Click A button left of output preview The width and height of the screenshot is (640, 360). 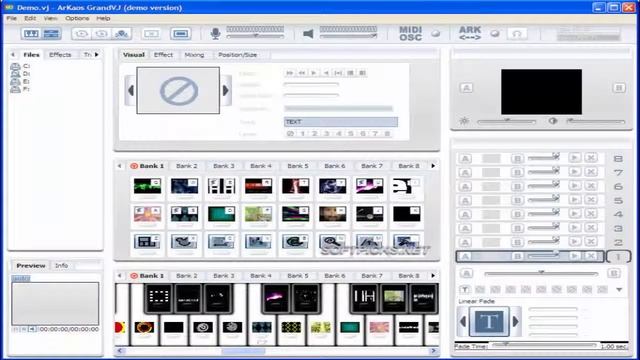tap(467, 88)
